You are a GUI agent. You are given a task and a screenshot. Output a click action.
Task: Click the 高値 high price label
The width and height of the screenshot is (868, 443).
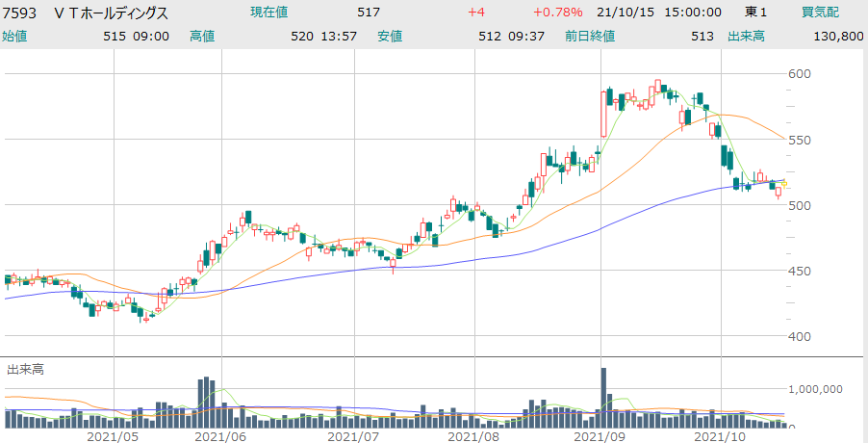202,37
